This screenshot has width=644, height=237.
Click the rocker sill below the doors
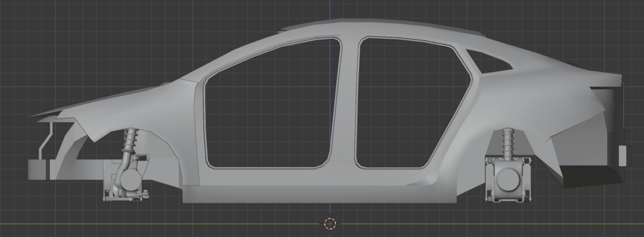tap(319, 194)
